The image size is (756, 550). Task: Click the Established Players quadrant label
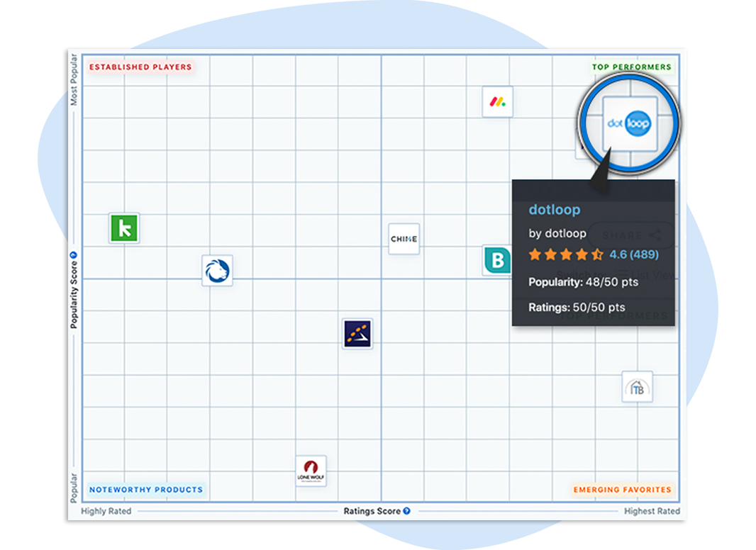(x=140, y=67)
